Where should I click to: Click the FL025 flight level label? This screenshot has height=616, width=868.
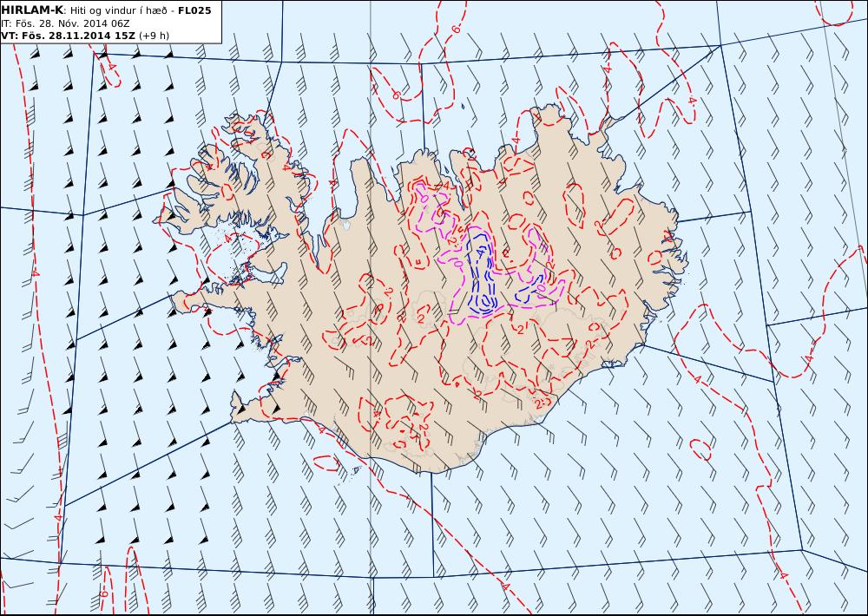tap(194, 10)
